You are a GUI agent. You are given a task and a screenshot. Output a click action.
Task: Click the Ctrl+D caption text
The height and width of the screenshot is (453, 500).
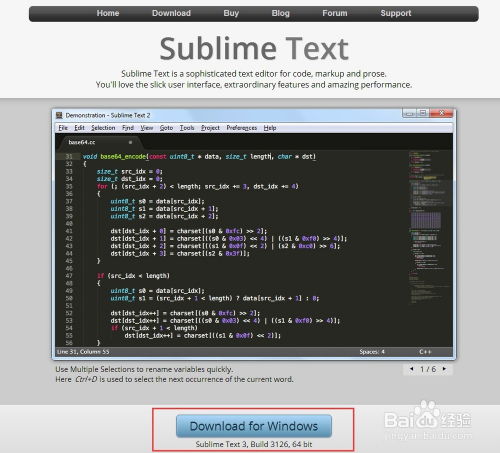tap(86, 379)
